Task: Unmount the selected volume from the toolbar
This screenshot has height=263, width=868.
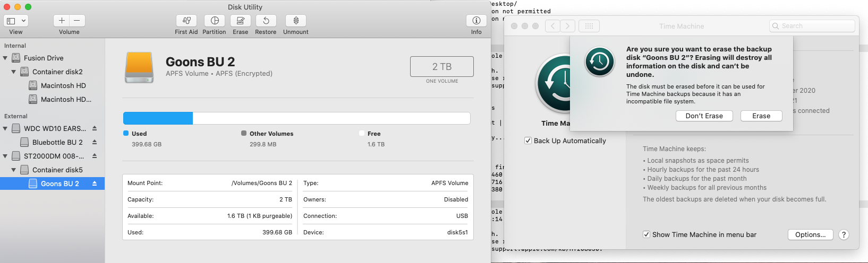Action: click(x=296, y=21)
